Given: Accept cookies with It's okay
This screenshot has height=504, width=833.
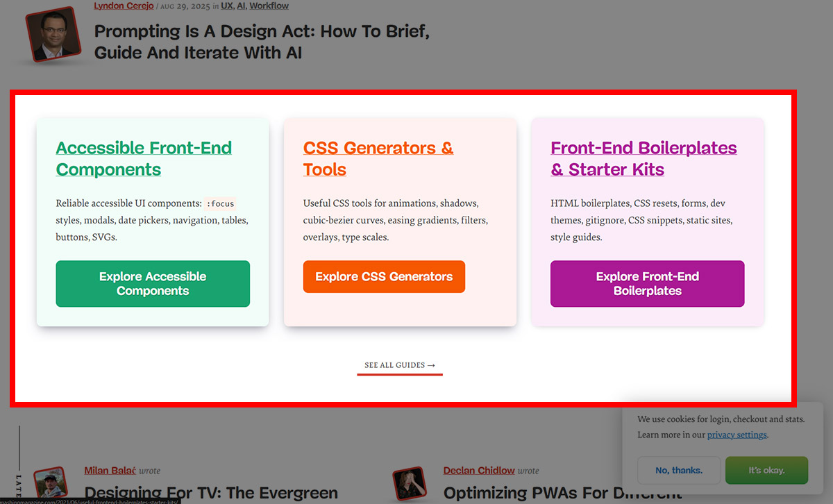Looking at the screenshot, I should pos(766,470).
